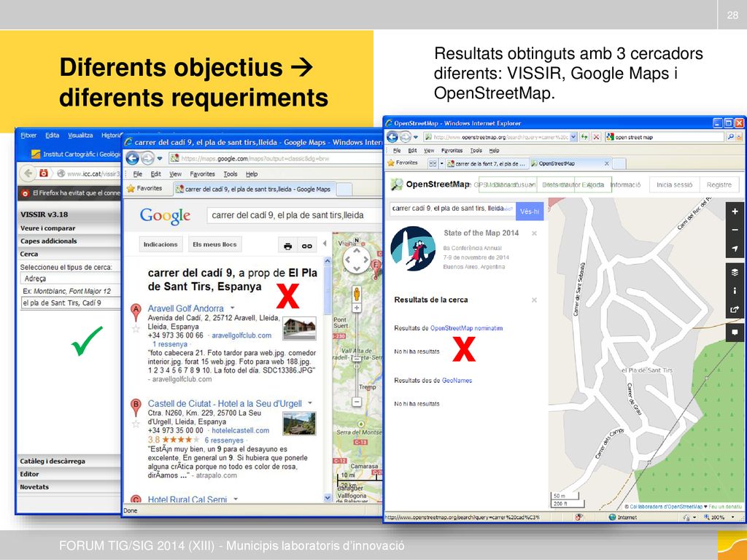Image resolution: width=747 pixels, height=560 pixels.
Task: Open the Fitxer menu in VISSIR window
Action: [x=28, y=136]
